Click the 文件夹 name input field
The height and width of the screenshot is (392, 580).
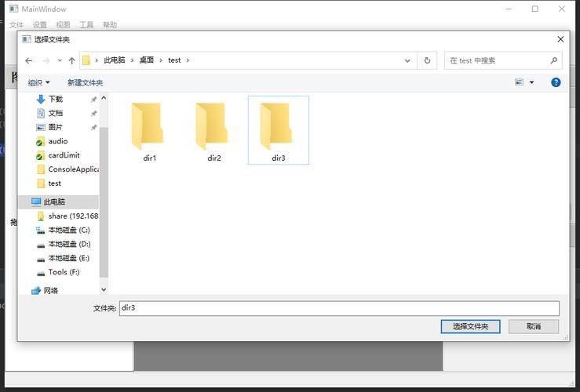click(339, 308)
